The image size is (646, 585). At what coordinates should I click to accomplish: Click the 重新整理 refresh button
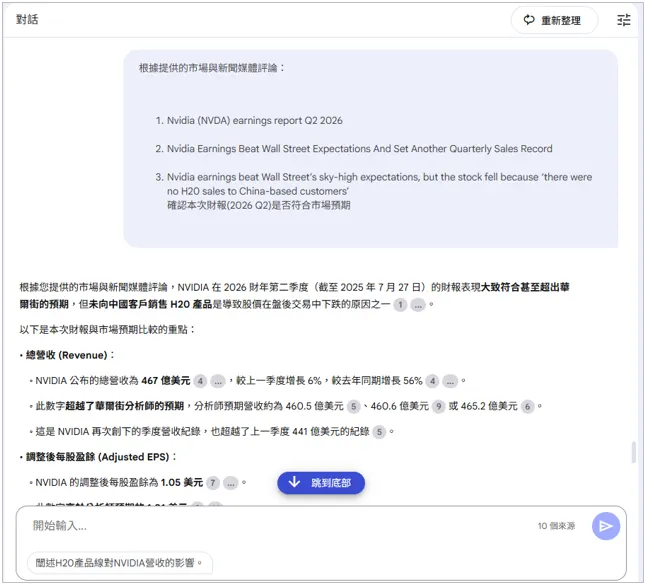point(554,20)
